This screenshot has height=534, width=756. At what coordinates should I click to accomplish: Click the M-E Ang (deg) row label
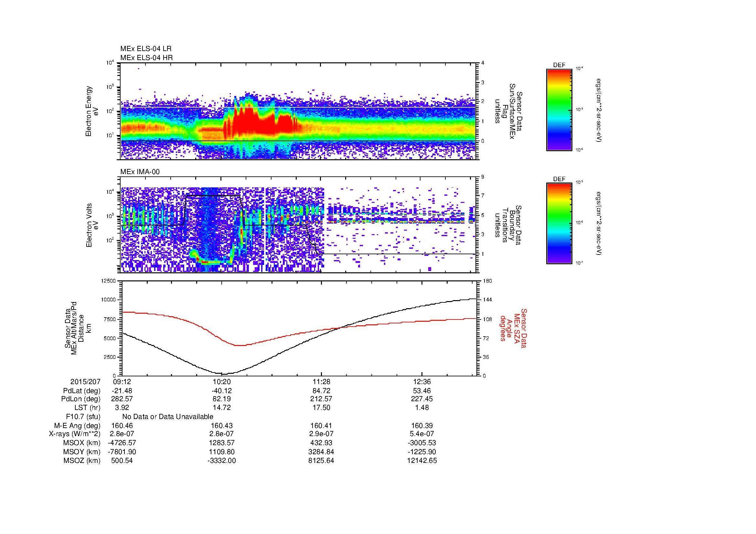(x=77, y=426)
